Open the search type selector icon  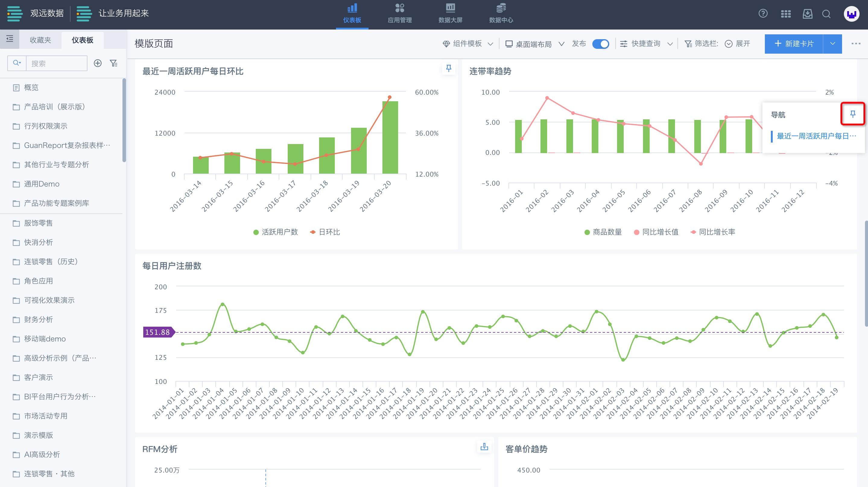tap(17, 63)
